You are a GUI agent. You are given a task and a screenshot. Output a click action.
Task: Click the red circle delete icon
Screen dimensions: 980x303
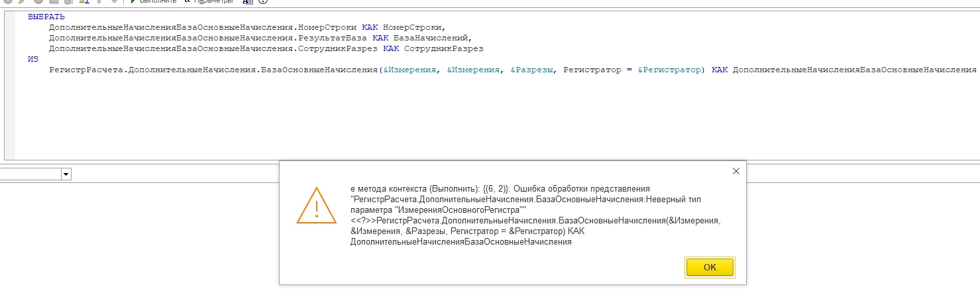point(38,1)
